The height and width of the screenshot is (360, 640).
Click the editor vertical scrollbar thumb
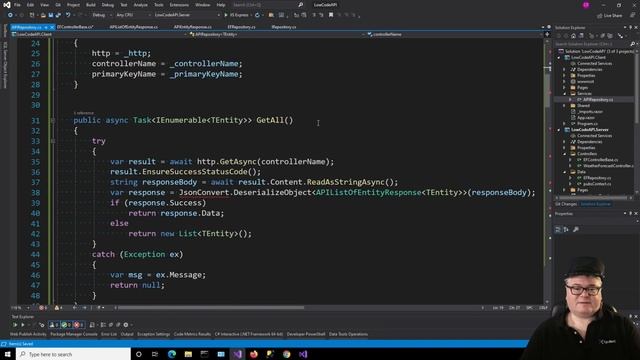[547, 90]
